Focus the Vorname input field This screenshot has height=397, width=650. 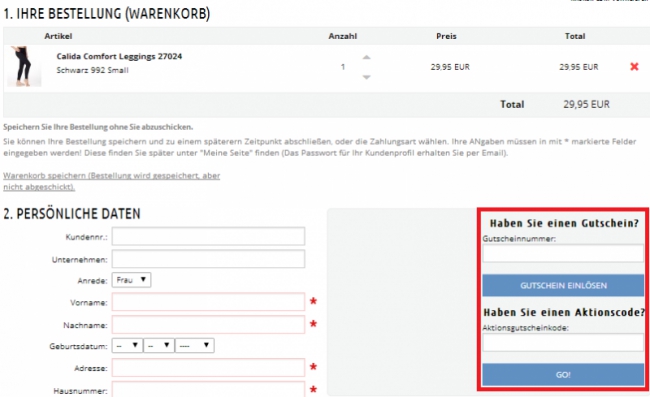pyautogui.click(x=209, y=302)
